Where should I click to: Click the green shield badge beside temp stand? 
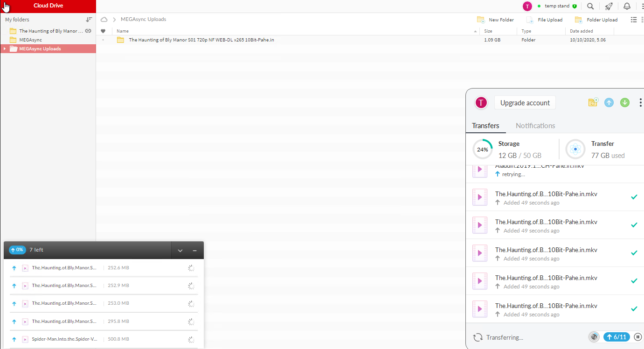click(575, 6)
